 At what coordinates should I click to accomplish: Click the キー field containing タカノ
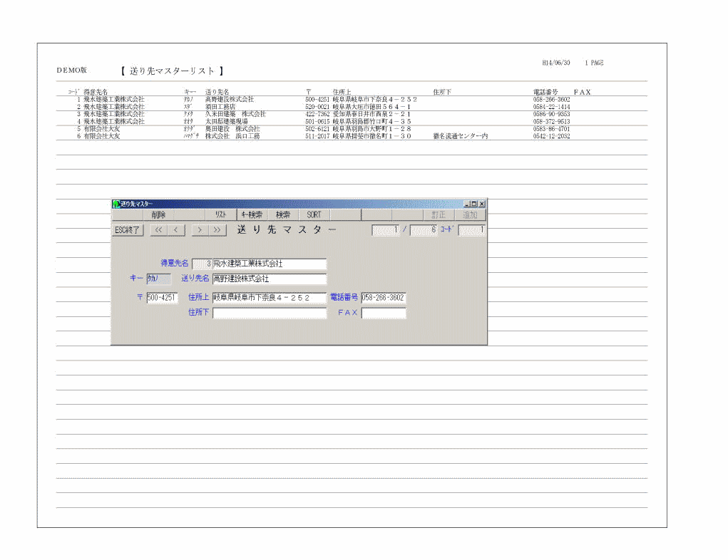[x=159, y=279]
